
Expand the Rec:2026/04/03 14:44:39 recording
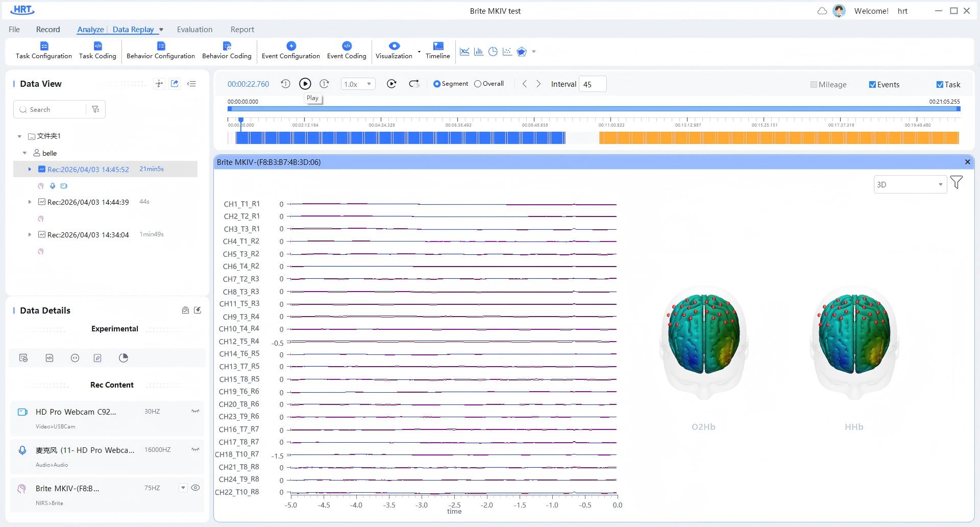pos(30,202)
